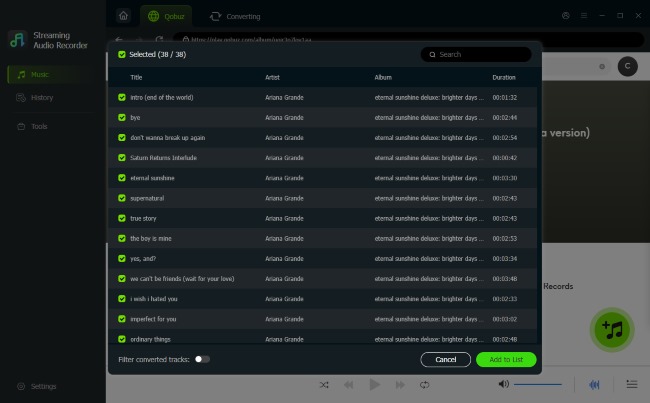
Task: Skip to the previous track
Action: pyautogui.click(x=349, y=385)
